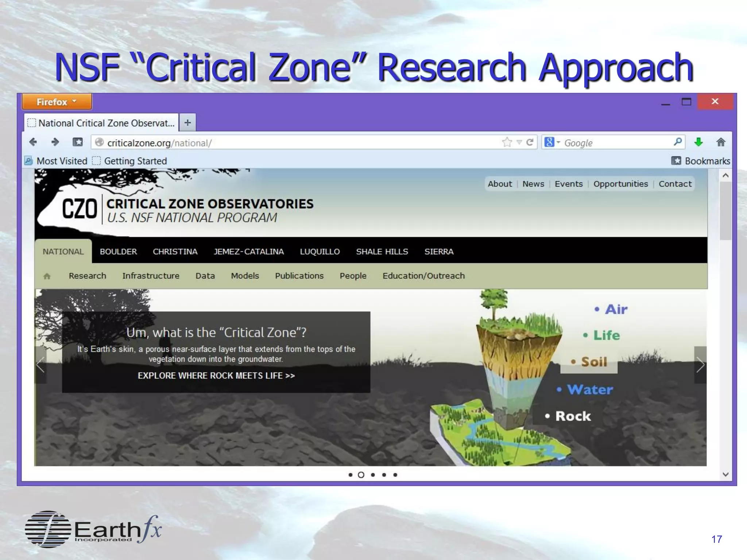Open the Firefox application menu button
The width and height of the screenshot is (747, 560).
pos(57,102)
